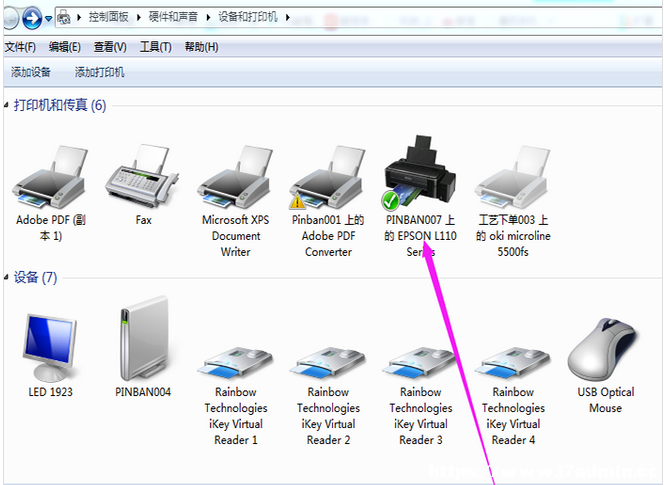Click the forward navigation arrow button
The height and width of the screenshot is (485, 664).
coord(32,18)
